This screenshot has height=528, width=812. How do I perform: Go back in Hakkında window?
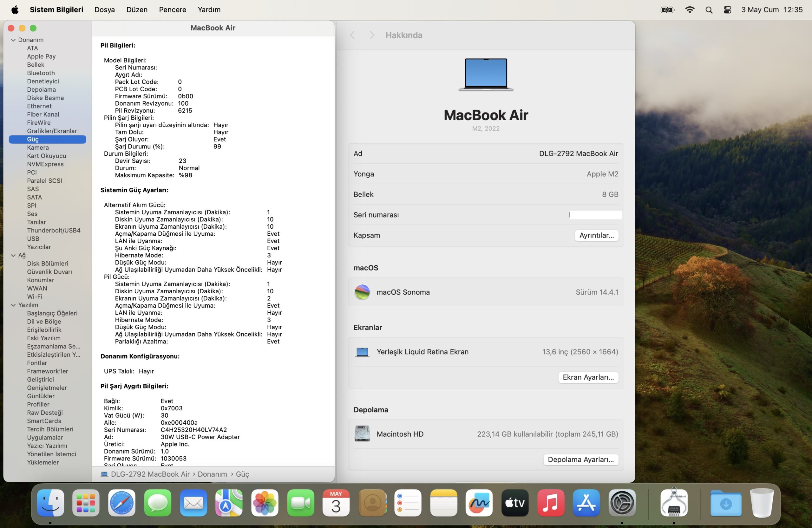352,35
